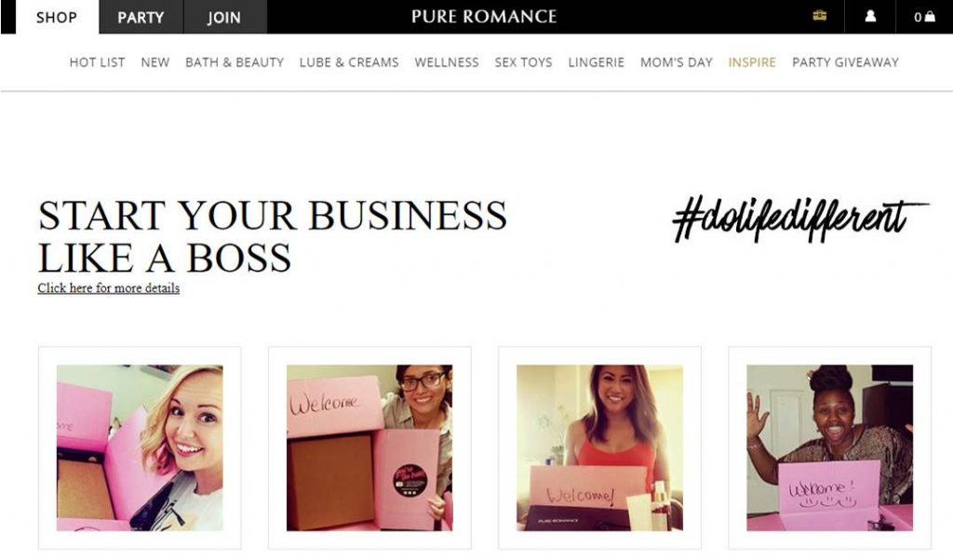Open the user account profile icon
The width and height of the screenshot is (953, 560).
pos(870,17)
